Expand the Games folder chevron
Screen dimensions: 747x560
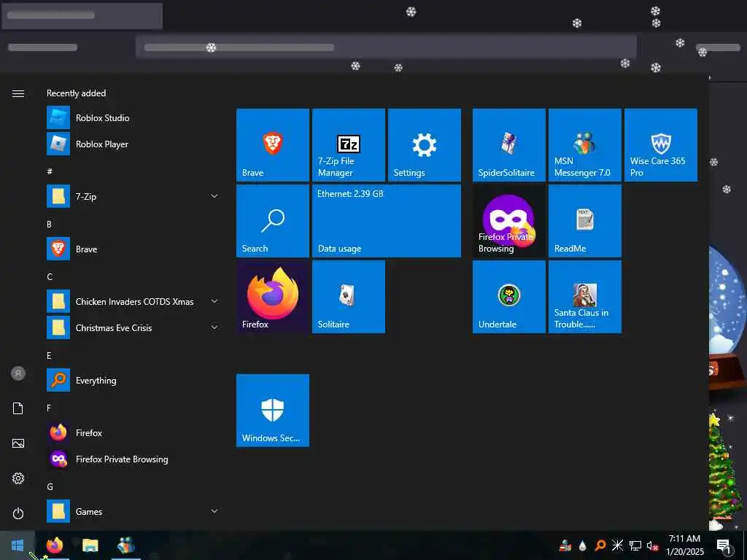tap(214, 511)
